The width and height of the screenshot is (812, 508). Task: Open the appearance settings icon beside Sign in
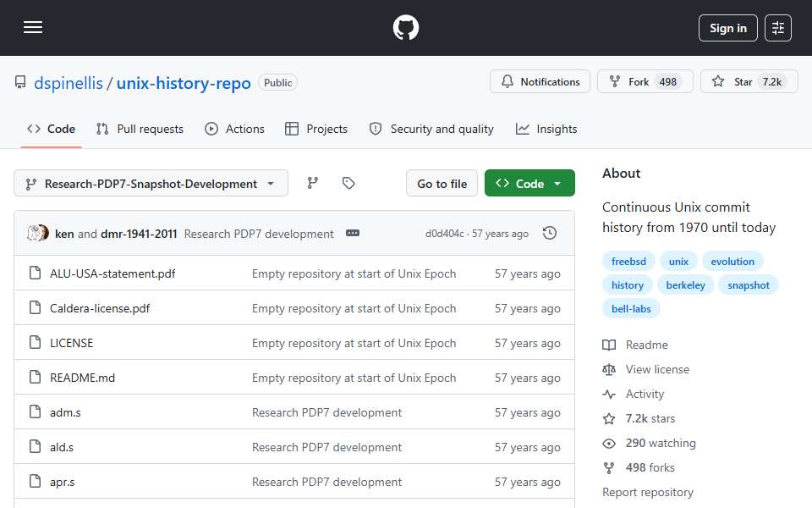point(778,28)
